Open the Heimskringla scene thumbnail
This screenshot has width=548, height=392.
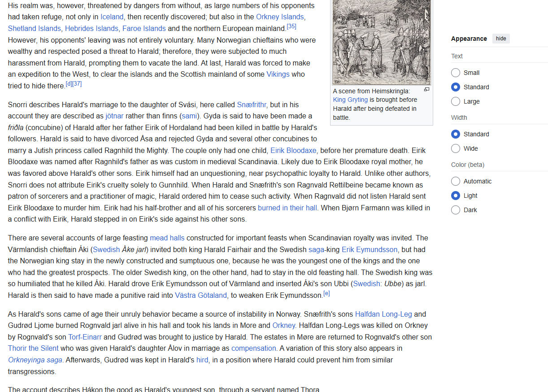(x=382, y=42)
